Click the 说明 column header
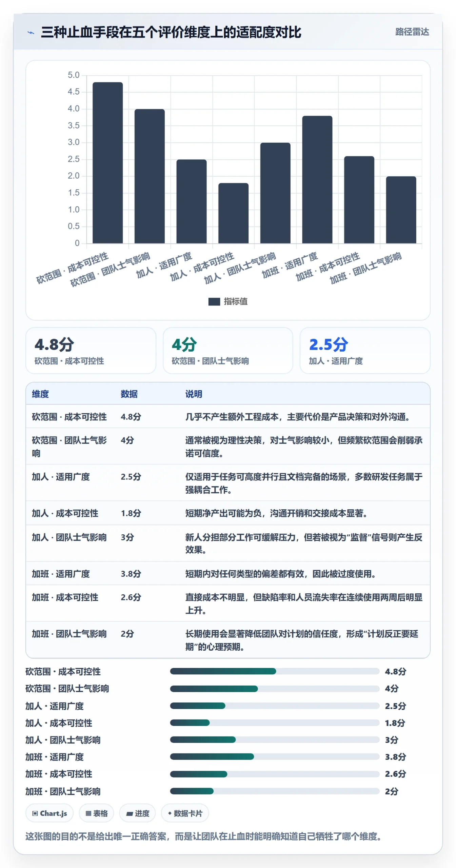Screen dimensions: 456x868 (194, 394)
